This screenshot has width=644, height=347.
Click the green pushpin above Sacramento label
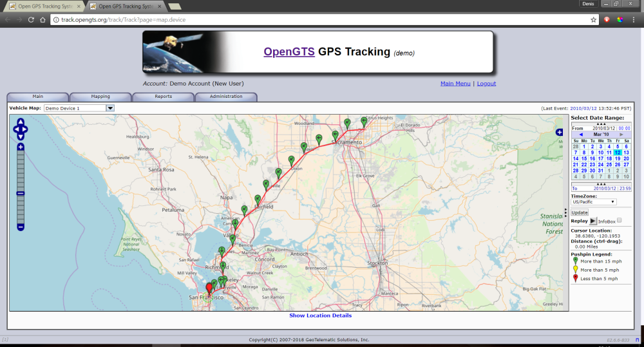(x=335, y=136)
